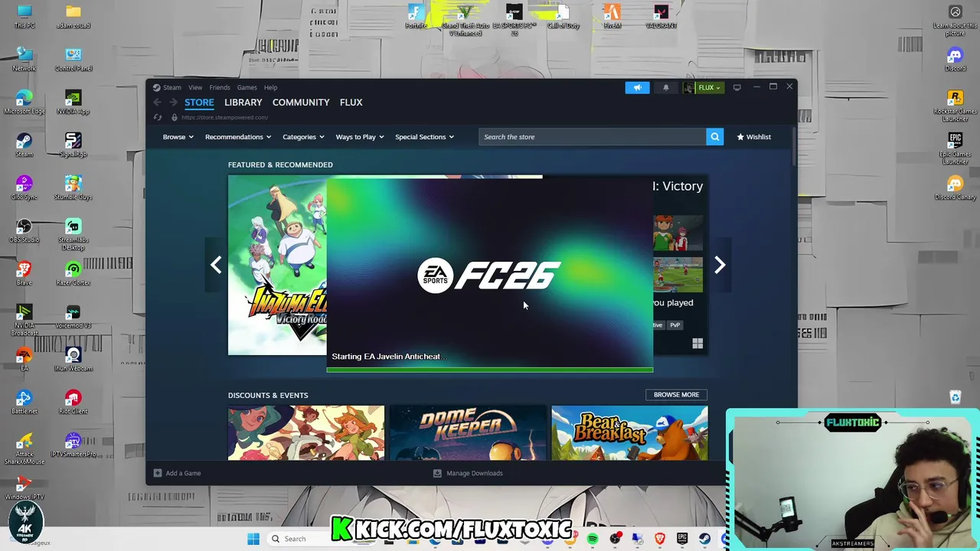
Task: Open the View menu
Action: (195, 87)
